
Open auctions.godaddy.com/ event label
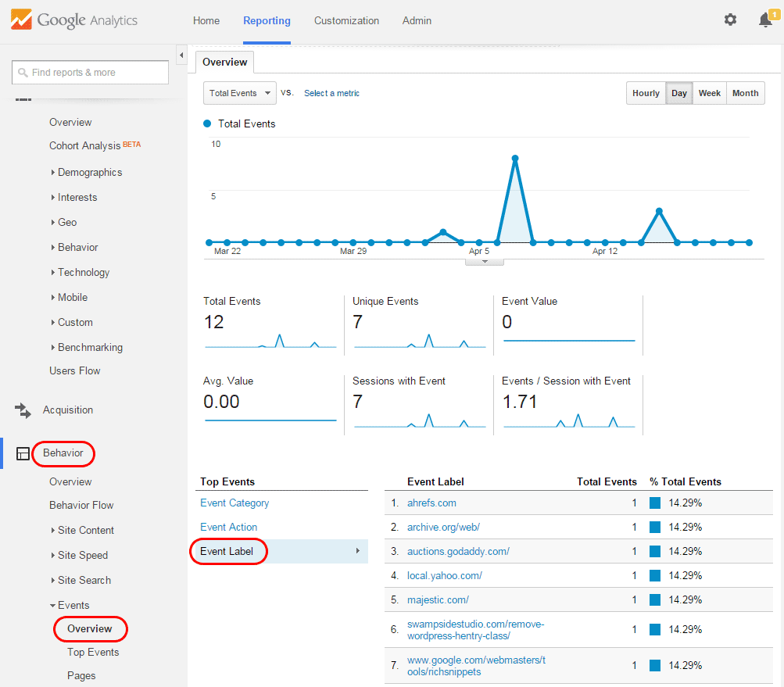point(458,551)
